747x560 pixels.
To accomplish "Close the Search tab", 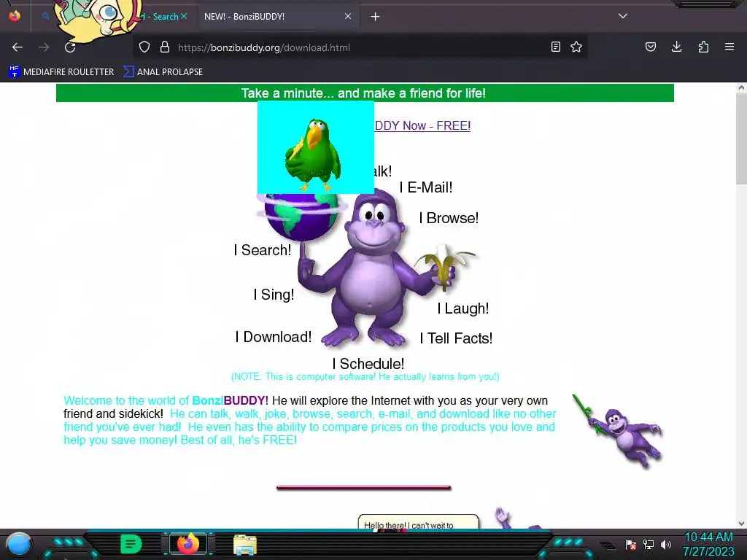I will click(x=184, y=17).
